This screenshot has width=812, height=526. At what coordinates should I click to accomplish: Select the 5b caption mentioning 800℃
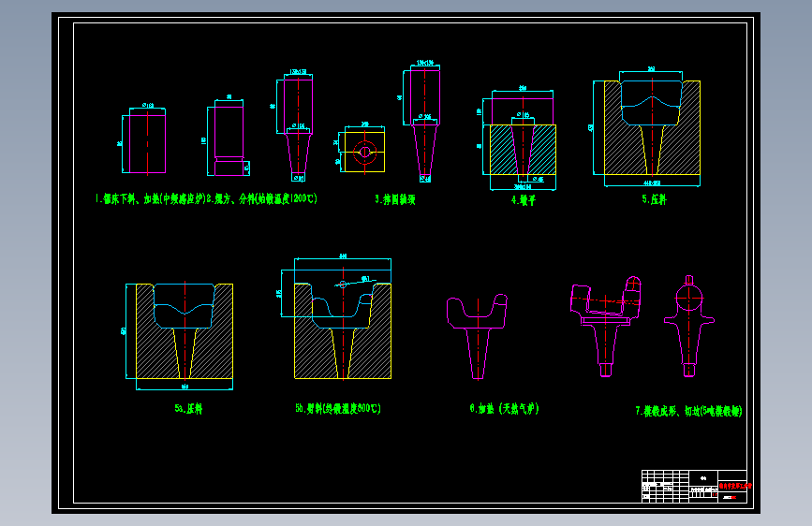tap(338, 408)
